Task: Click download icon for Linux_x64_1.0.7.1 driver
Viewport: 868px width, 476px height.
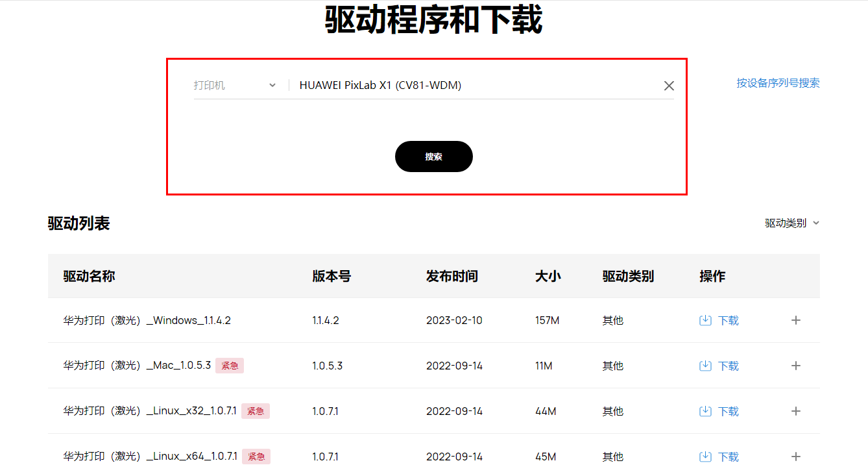Action: click(705, 457)
